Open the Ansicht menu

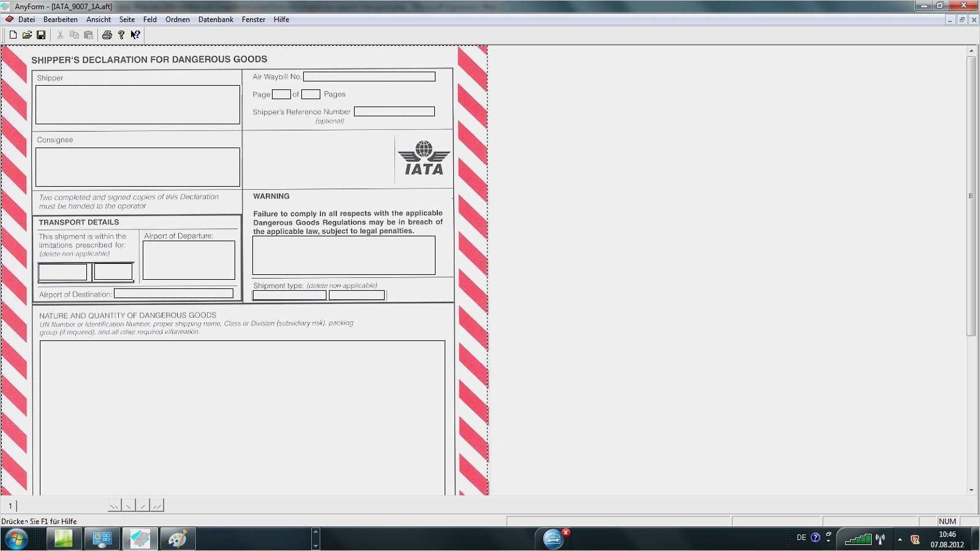(99, 20)
